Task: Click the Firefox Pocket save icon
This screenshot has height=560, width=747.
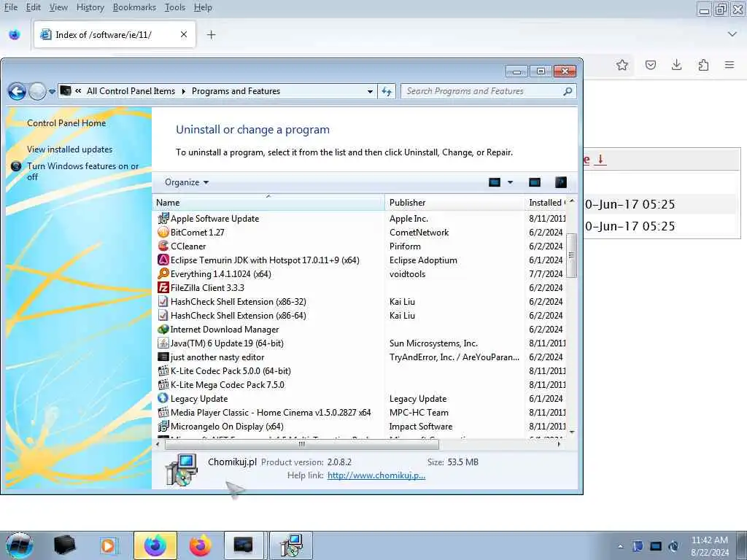Action: [x=650, y=65]
